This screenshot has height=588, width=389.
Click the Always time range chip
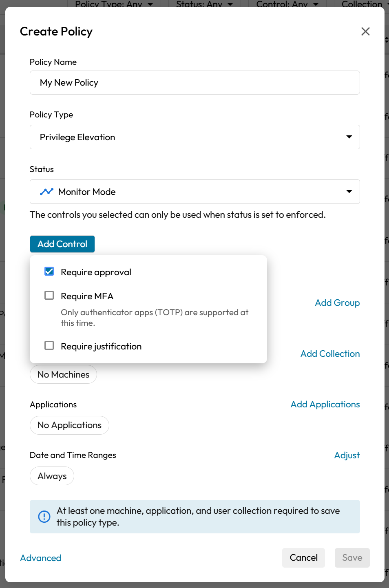(x=52, y=476)
